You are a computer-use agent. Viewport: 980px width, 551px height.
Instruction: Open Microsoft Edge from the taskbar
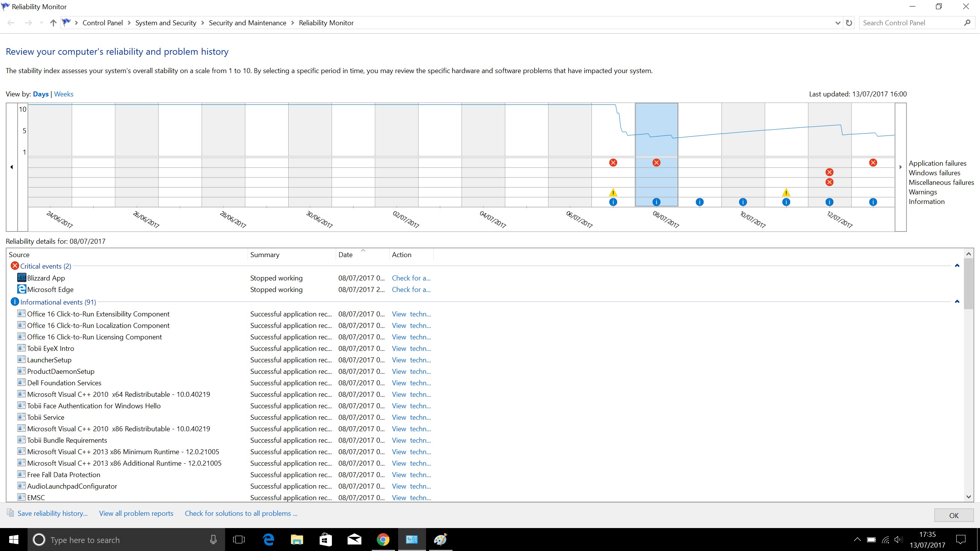pos(268,540)
